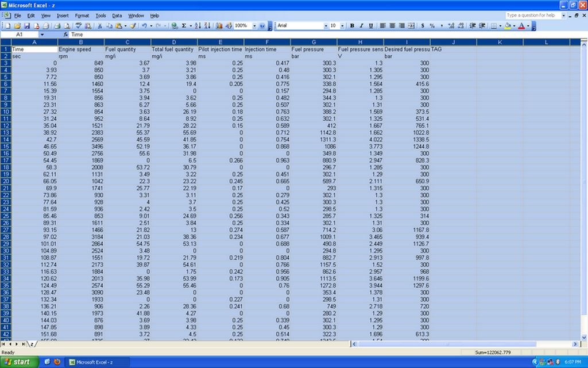Open the Zoom 100% dropdown
The height and width of the screenshot is (368, 588).
pos(254,25)
